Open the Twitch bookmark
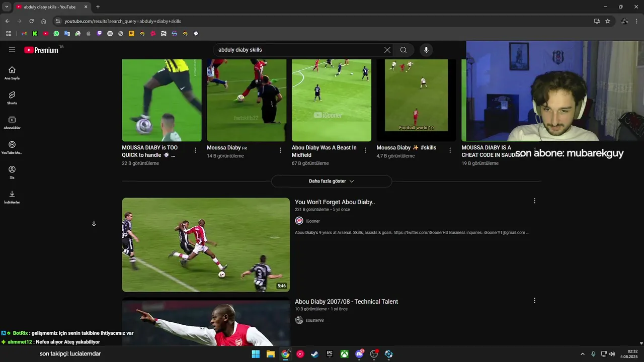Viewport: 644px width, 362px height. [99, 34]
